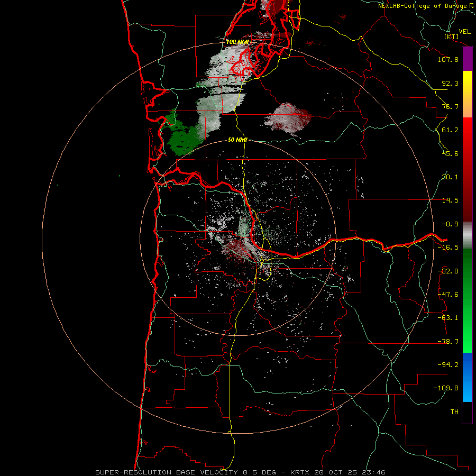Click the -94.2 legend value
Viewport: 476px width, 476px height.
point(448,364)
